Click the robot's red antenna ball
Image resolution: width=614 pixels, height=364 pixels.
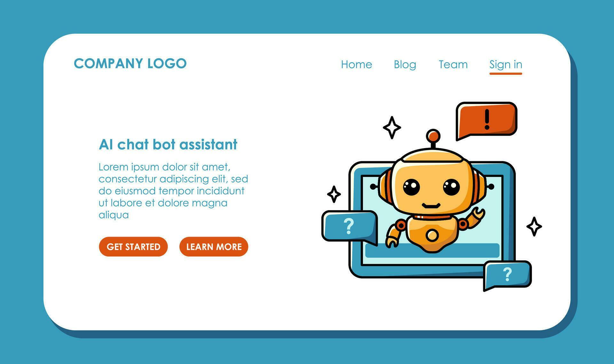[433, 136]
